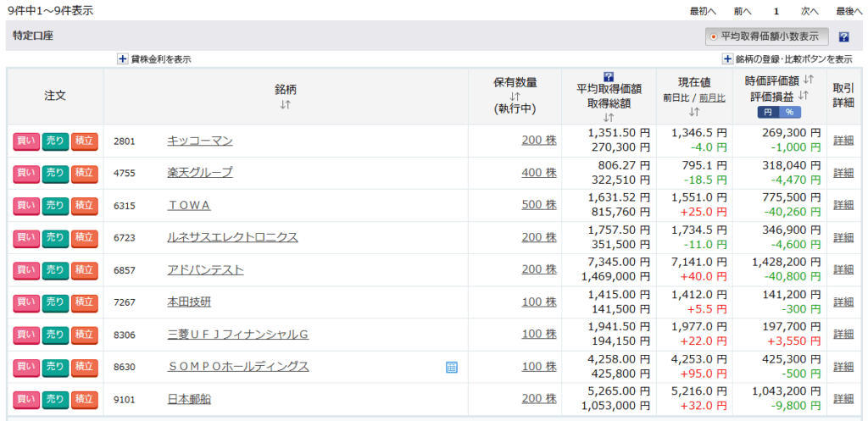Open アドバンテスト stock link
Screen dimensions: 868x421
[x=205, y=270]
